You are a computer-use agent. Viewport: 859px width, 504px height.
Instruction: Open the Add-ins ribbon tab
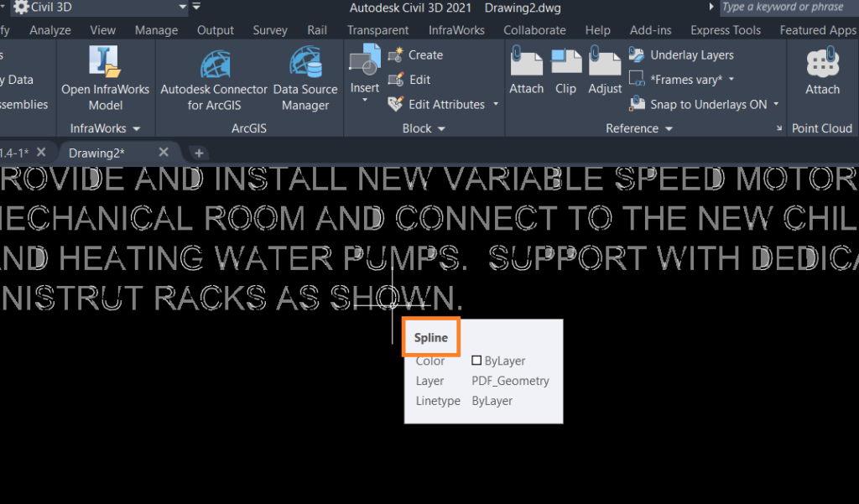[650, 30]
